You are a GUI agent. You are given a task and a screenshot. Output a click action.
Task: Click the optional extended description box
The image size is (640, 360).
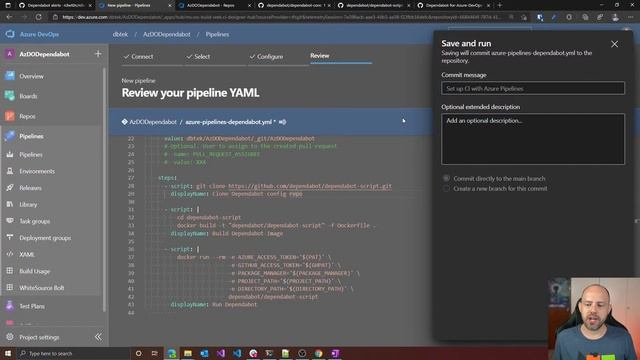tap(533, 139)
